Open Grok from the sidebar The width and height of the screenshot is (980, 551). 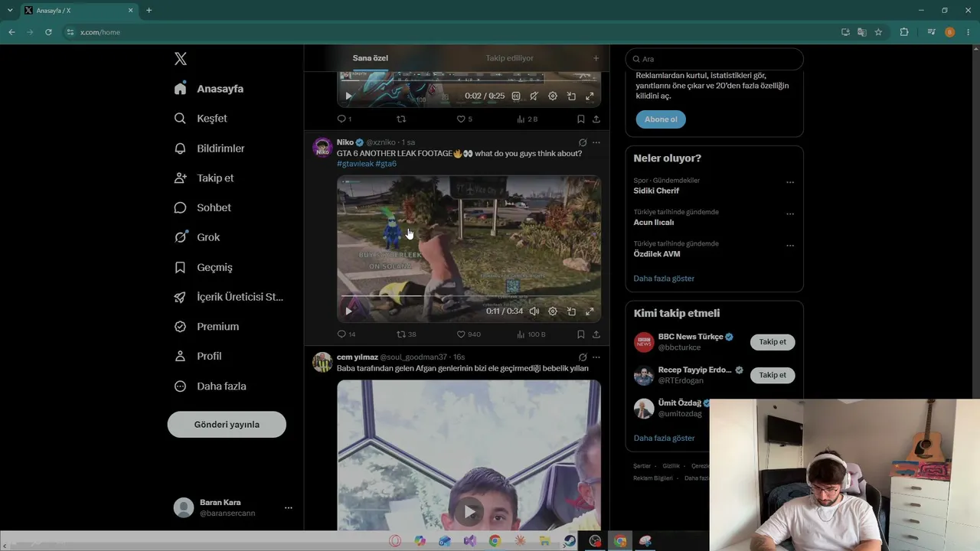(197, 237)
